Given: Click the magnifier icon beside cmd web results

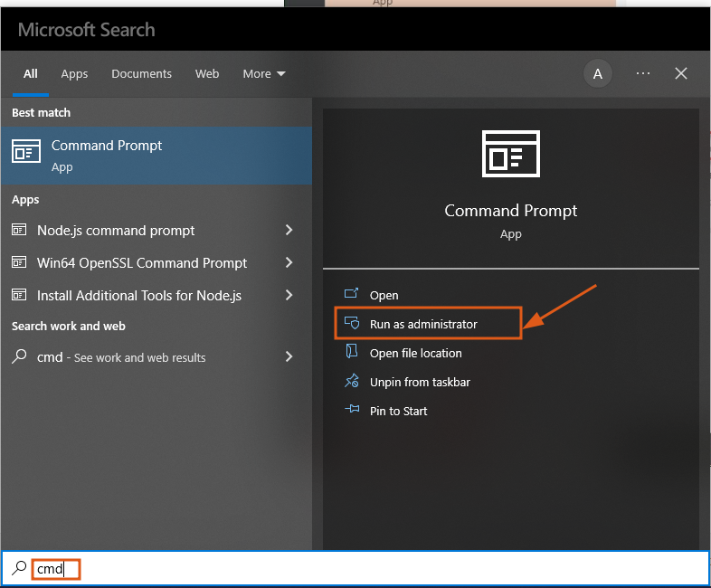Looking at the screenshot, I should tap(19, 356).
